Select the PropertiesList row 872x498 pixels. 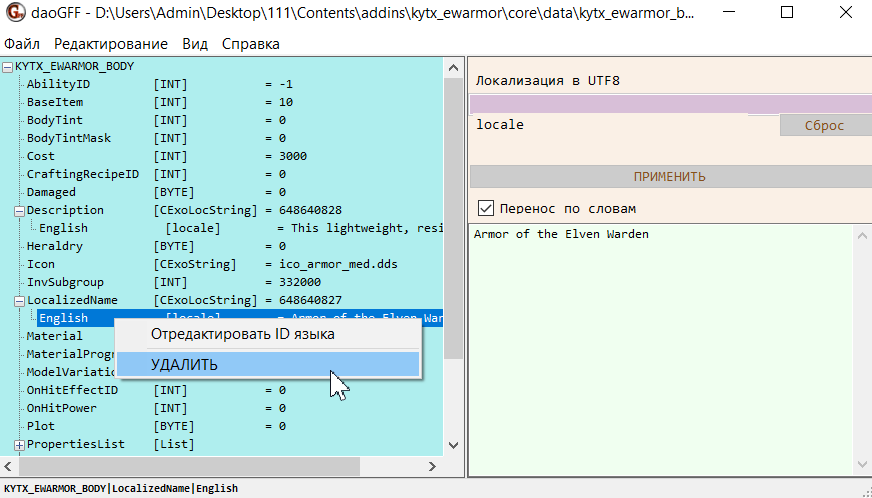coord(111,444)
